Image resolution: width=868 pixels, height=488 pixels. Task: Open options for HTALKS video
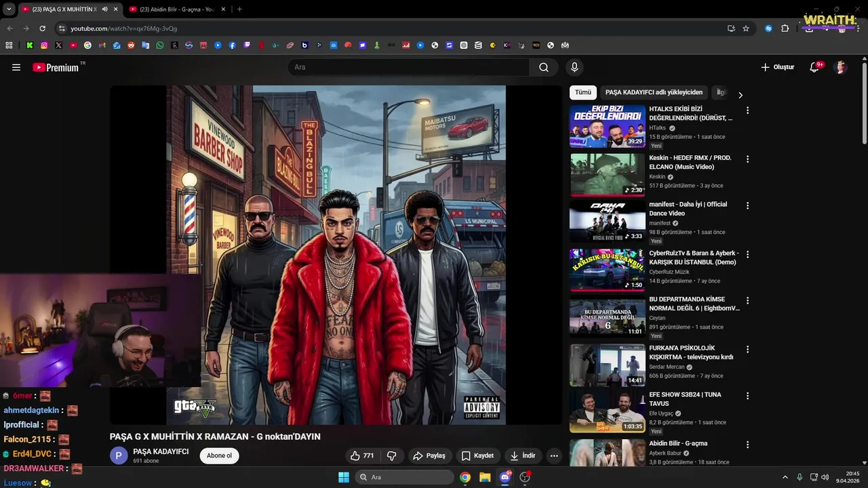coord(747,110)
